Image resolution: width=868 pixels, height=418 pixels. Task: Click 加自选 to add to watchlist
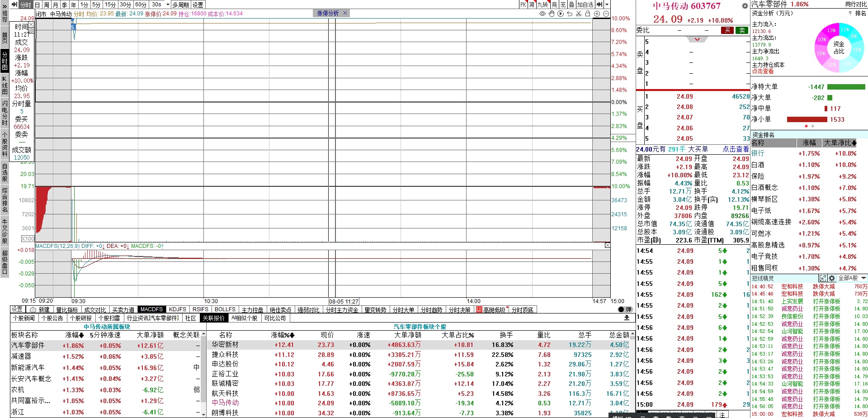pyautogui.click(x=585, y=5)
